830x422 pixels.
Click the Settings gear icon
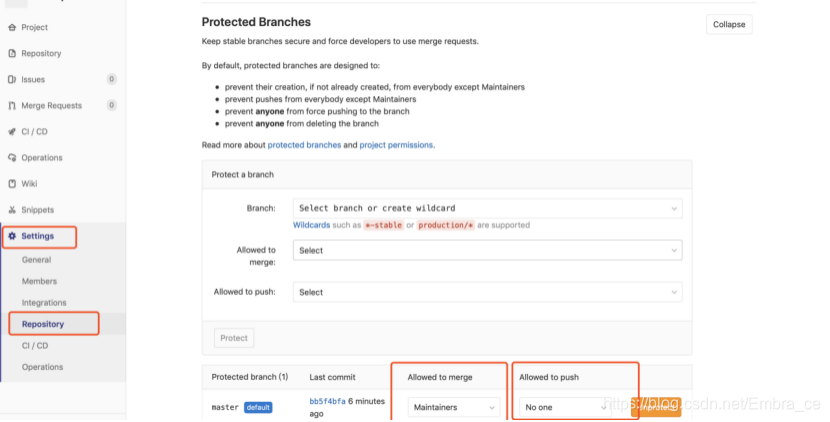click(x=12, y=236)
